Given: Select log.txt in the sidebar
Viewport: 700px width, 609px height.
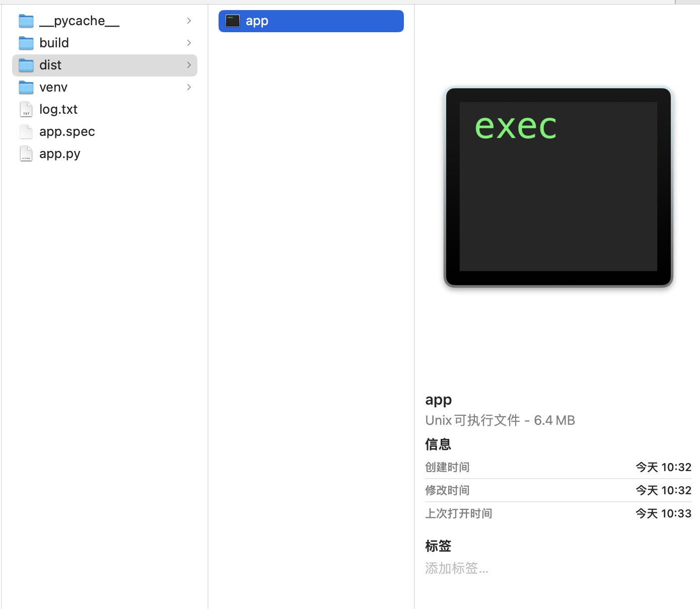Looking at the screenshot, I should click(58, 109).
